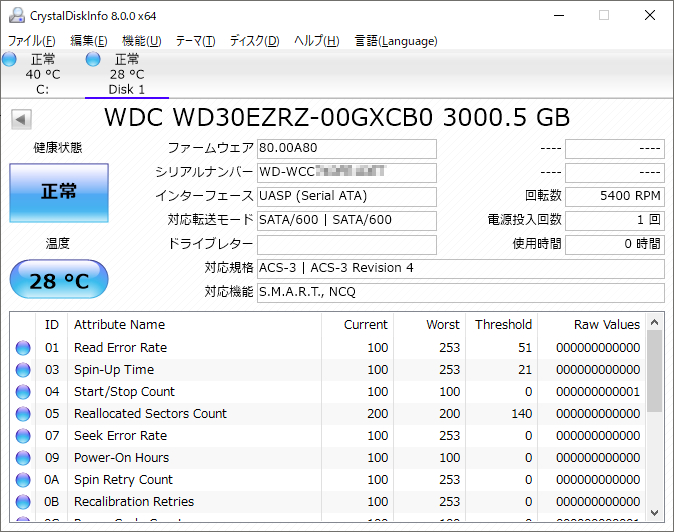Click raw value 000000000001 in Start/Stop Count row
674x532 pixels.
coord(598,391)
